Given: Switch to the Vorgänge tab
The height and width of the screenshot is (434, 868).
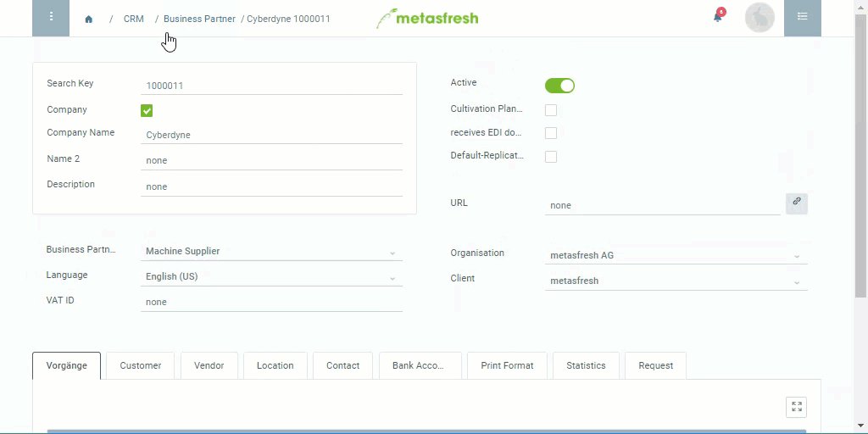Looking at the screenshot, I should (x=66, y=365).
